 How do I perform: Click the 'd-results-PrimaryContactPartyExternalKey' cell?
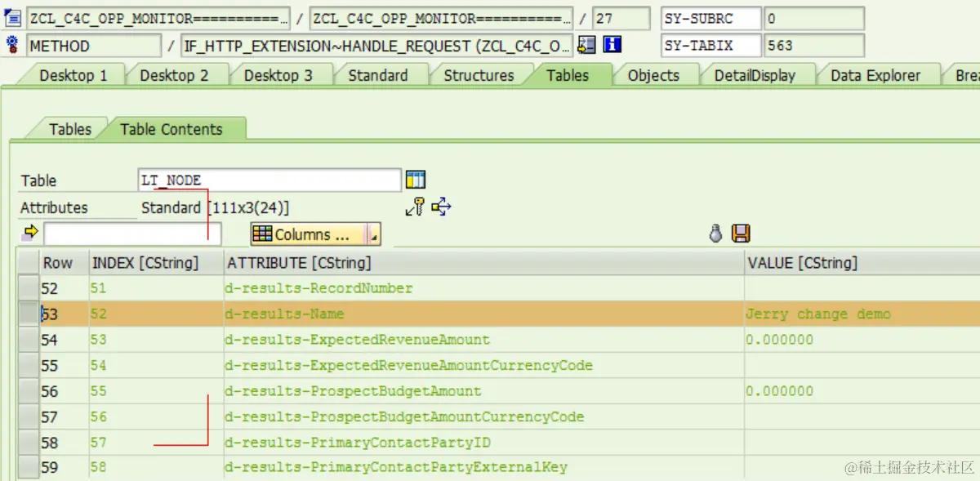(x=483, y=468)
